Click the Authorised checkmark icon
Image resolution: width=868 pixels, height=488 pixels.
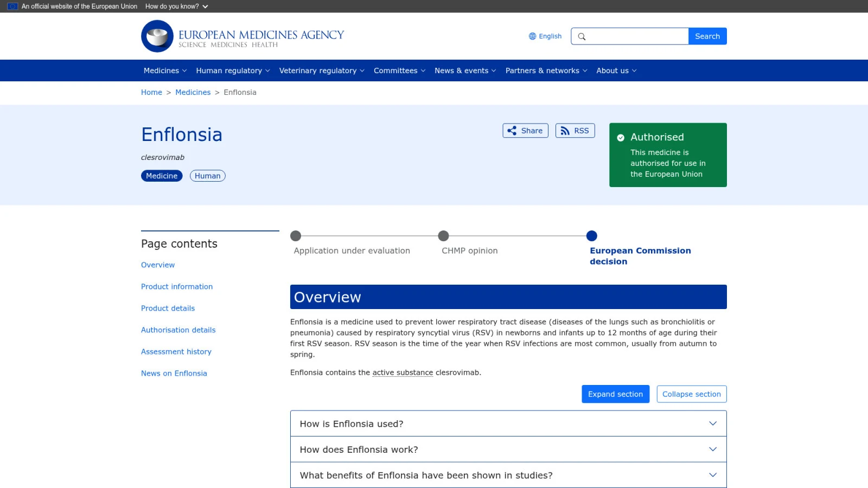[621, 138]
